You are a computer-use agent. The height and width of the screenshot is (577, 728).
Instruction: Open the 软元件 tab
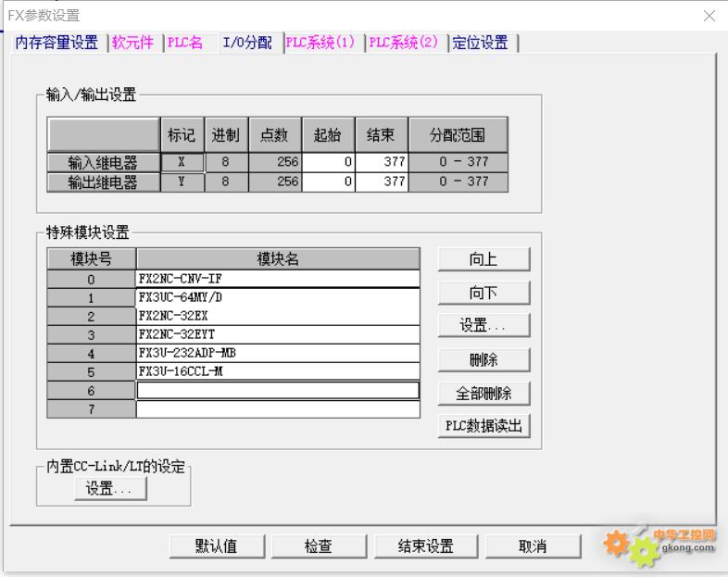click(x=132, y=43)
